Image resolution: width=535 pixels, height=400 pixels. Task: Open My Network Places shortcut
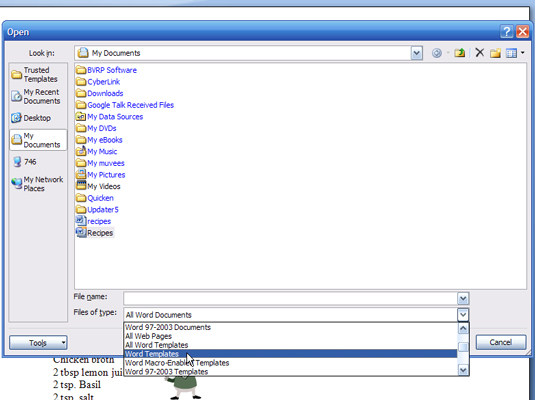tap(38, 184)
